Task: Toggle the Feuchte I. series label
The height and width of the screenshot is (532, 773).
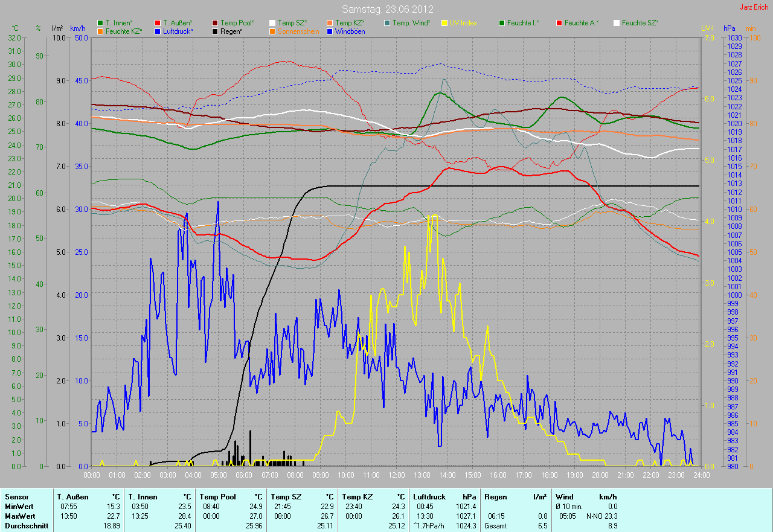Action: click(523, 23)
